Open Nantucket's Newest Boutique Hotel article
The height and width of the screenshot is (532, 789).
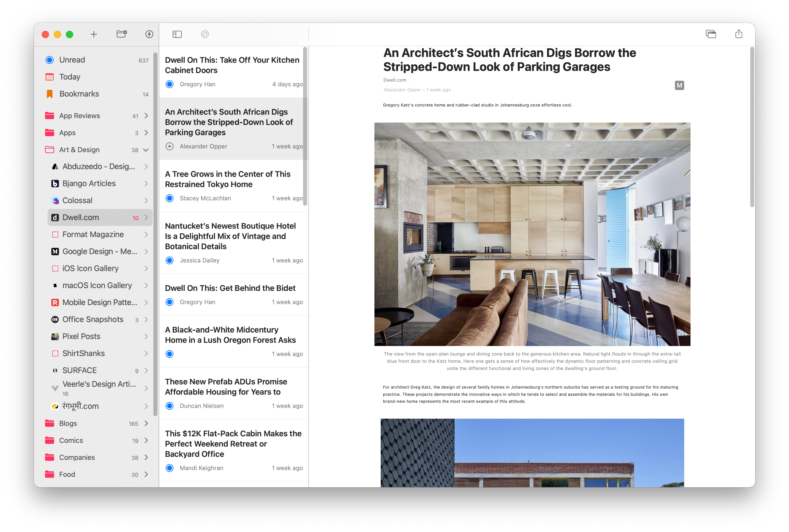(233, 243)
